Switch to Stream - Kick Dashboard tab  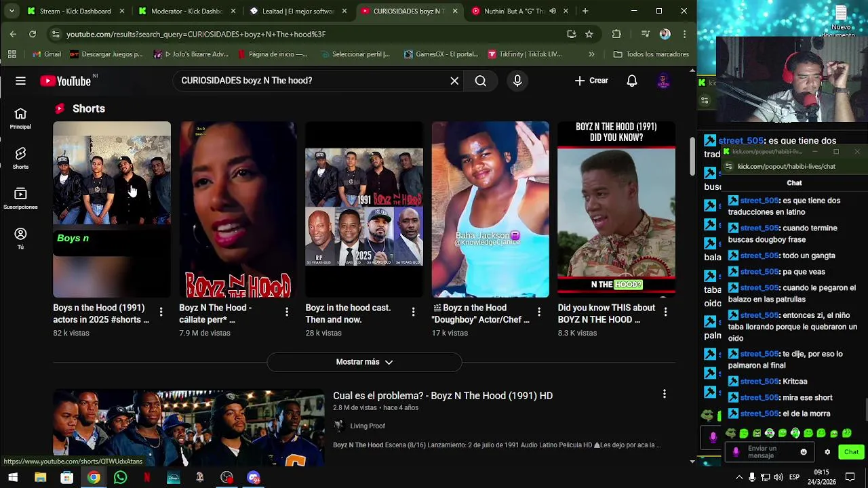point(75,11)
